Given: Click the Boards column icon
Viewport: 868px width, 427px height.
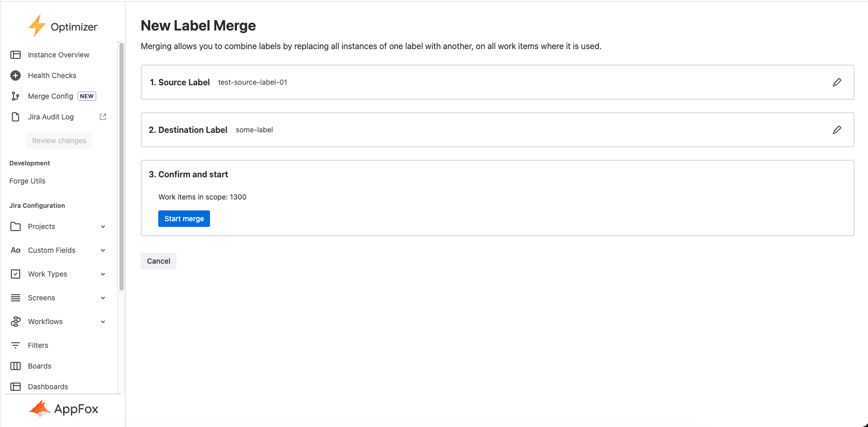Looking at the screenshot, I should pyautogui.click(x=16, y=366).
